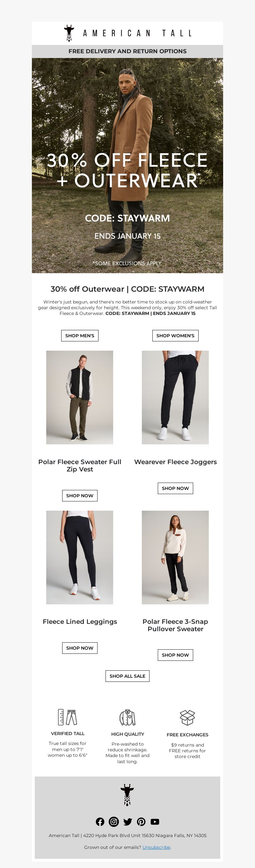Screen dimensions: 255x868
Task: Click the Shop All Sale button
Action: [127, 675]
